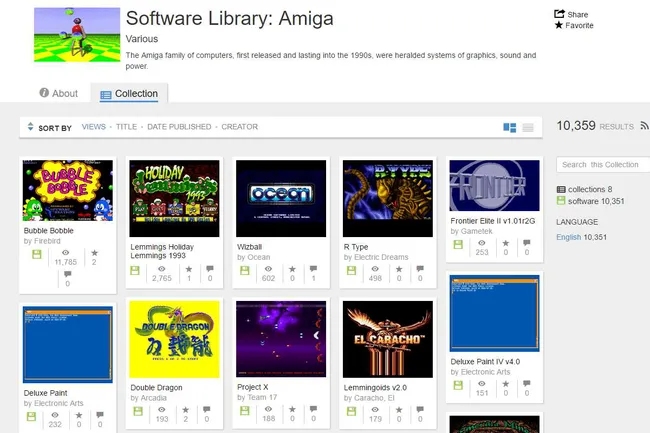Click the floppy disk icon on Bubble Bobble
650x433 pixels.
pos(36,254)
